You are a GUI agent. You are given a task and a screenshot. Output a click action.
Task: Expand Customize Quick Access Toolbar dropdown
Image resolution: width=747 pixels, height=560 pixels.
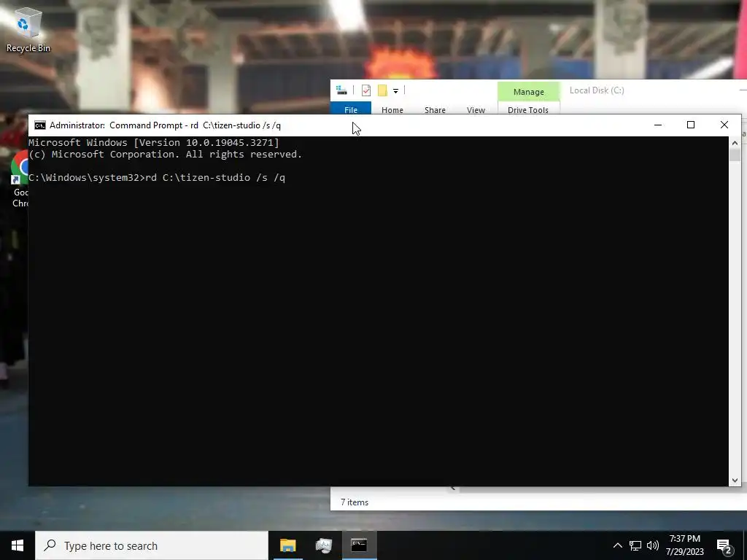coord(395,91)
